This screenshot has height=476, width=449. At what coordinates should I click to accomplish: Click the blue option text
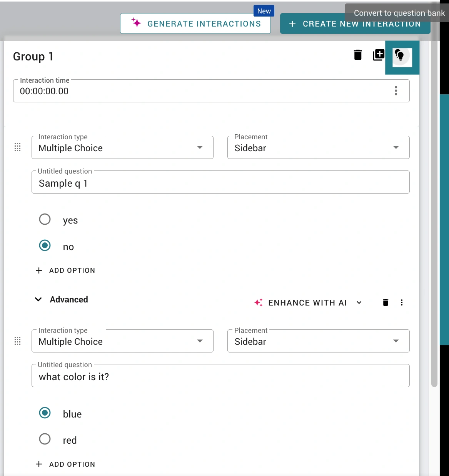pos(72,414)
